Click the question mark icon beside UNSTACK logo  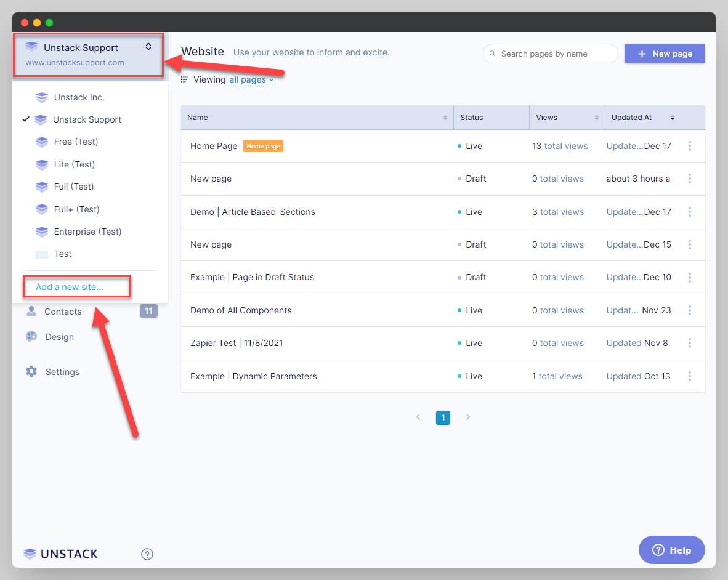[147, 554]
